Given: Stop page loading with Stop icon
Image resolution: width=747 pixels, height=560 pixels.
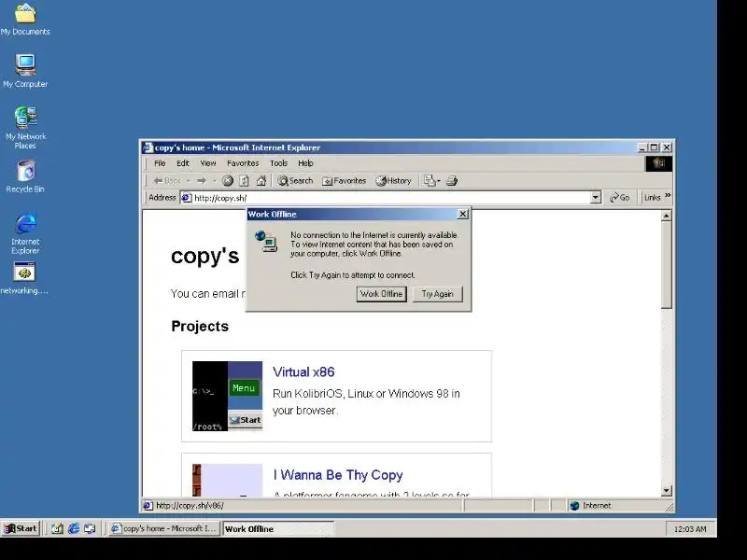Looking at the screenshot, I should [x=228, y=181].
